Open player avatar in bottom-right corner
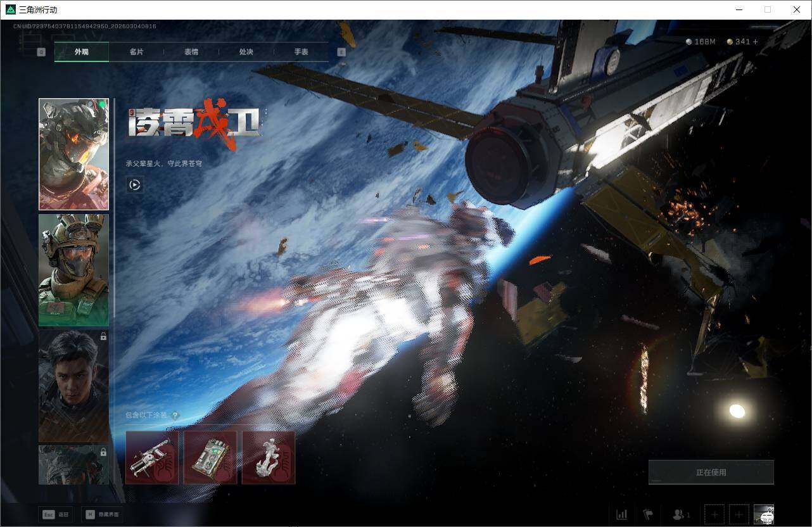This screenshot has height=527, width=812. tap(764, 514)
